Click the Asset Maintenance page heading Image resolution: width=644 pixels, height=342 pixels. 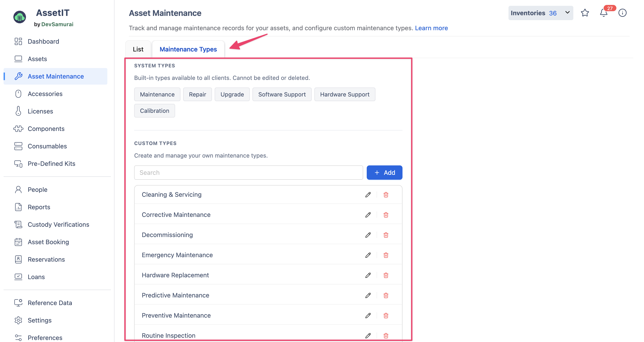tap(165, 13)
